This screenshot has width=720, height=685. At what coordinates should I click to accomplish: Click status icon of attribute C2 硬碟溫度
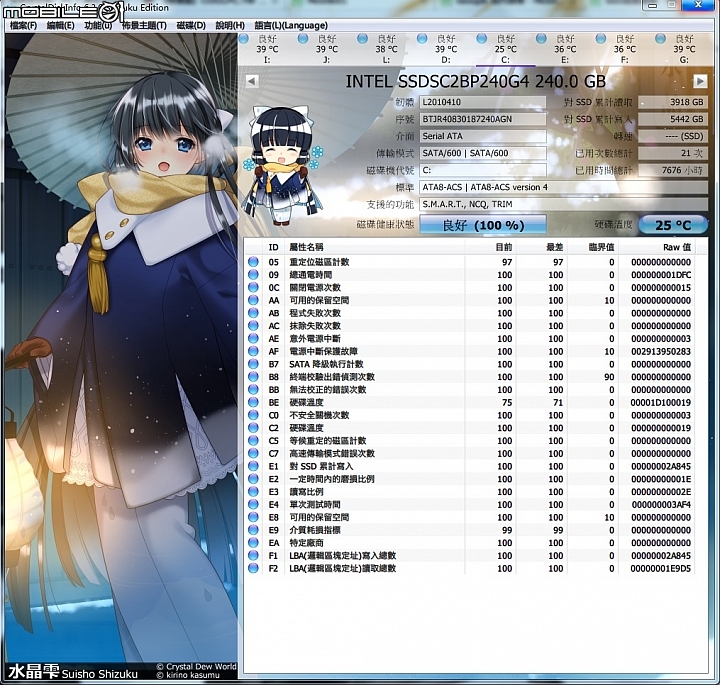(x=253, y=428)
